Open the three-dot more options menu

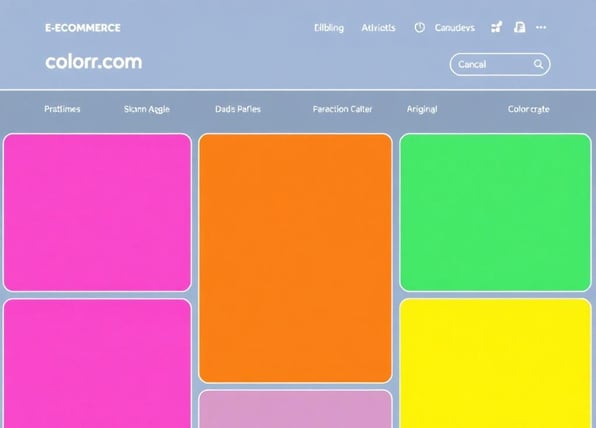pos(541,27)
